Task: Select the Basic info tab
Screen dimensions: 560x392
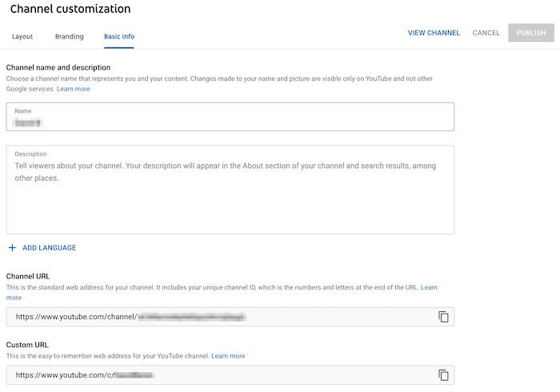Action: [119, 37]
